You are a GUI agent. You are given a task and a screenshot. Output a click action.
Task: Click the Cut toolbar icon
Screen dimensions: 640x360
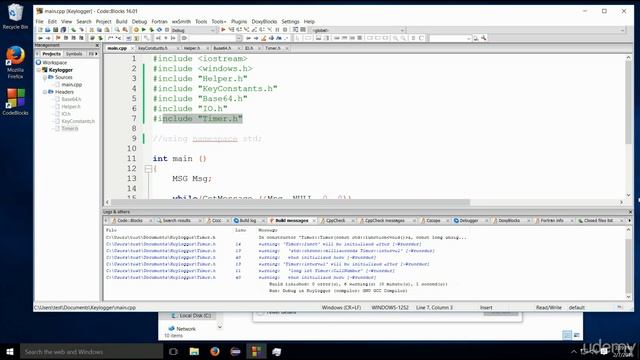point(91,30)
